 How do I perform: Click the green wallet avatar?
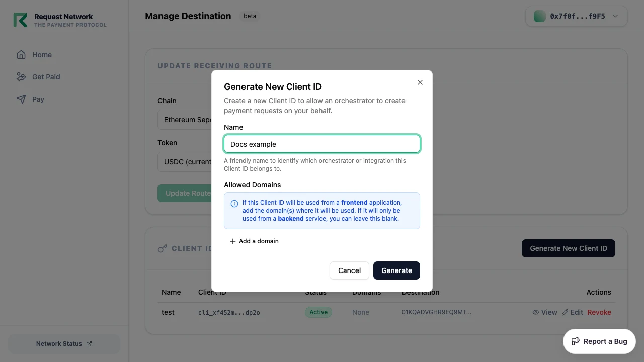(x=540, y=16)
